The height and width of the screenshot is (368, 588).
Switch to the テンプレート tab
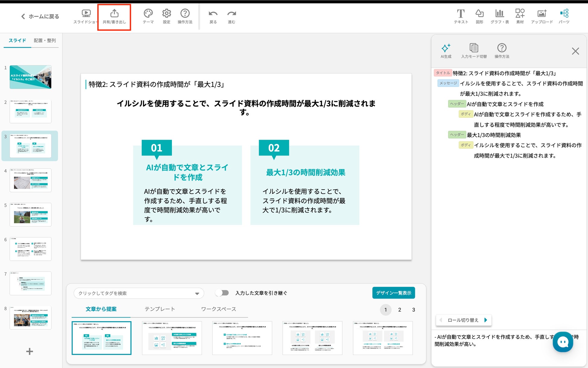click(160, 309)
